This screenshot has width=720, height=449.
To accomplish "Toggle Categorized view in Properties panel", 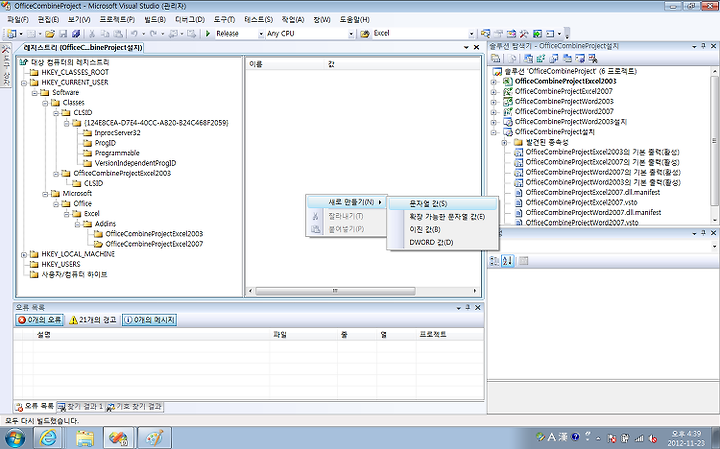I will (x=495, y=261).
